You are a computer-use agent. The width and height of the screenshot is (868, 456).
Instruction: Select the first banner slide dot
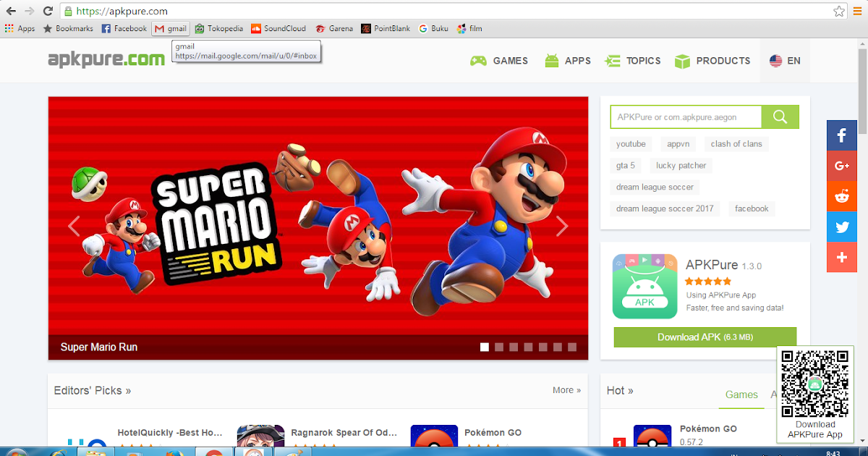[x=485, y=347]
